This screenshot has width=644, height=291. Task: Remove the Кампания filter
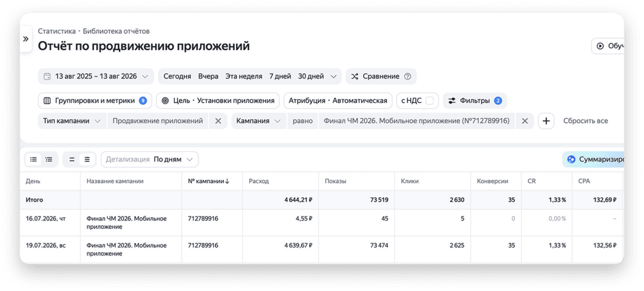[x=524, y=121]
